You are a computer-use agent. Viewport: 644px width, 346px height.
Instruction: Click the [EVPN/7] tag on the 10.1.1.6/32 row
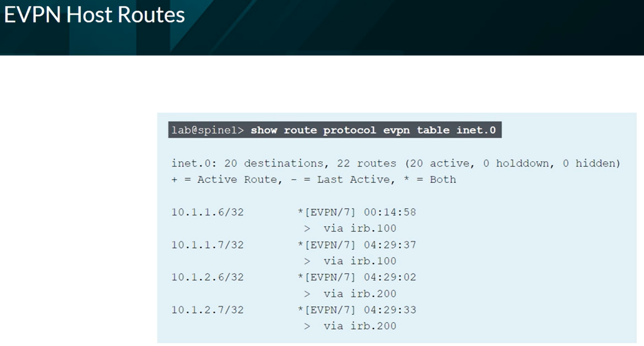(330, 212)
